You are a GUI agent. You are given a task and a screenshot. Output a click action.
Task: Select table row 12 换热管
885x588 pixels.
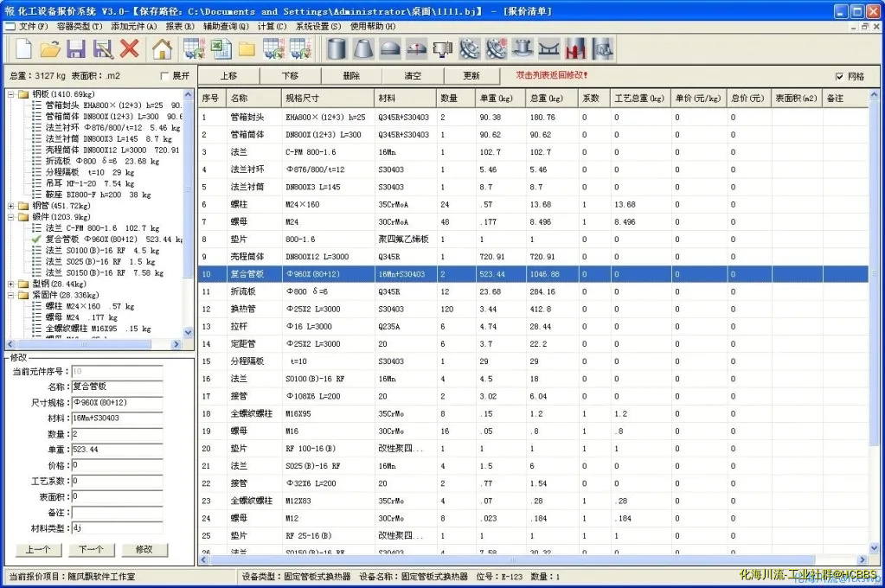coord(534,310)
